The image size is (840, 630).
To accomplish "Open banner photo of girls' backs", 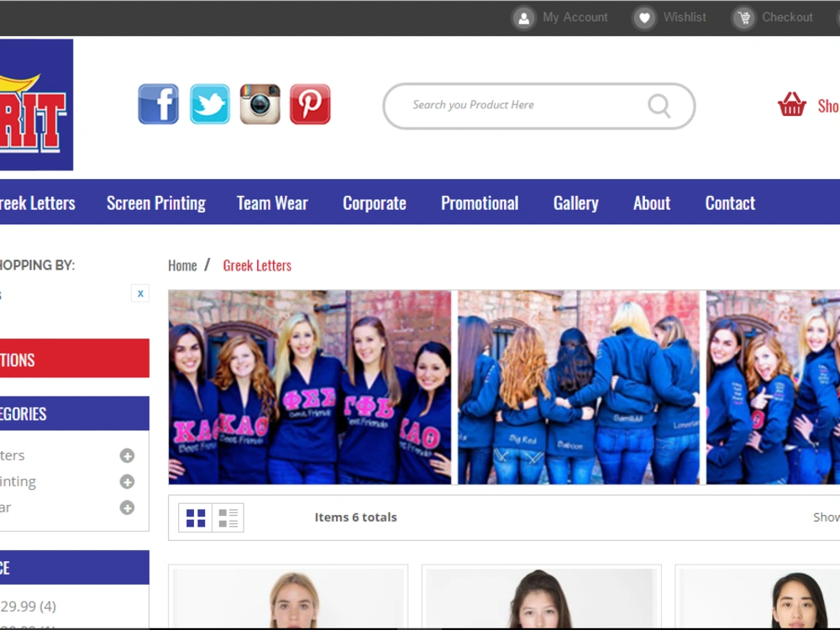I will point(579,387).
